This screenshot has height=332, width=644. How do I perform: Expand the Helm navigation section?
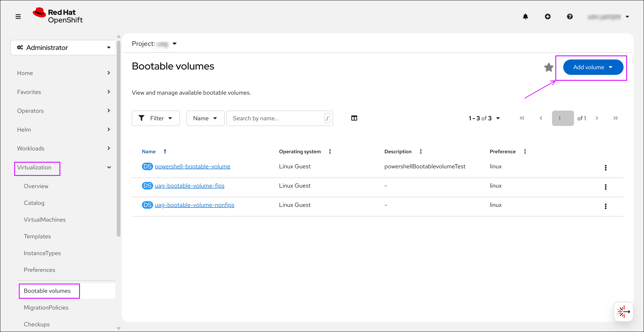[x=63, y=130]
